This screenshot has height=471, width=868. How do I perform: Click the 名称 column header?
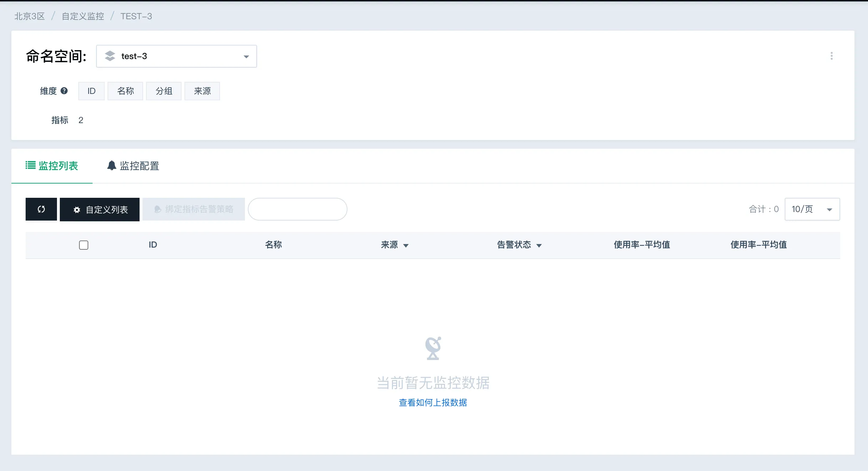[x=273, y=245]
